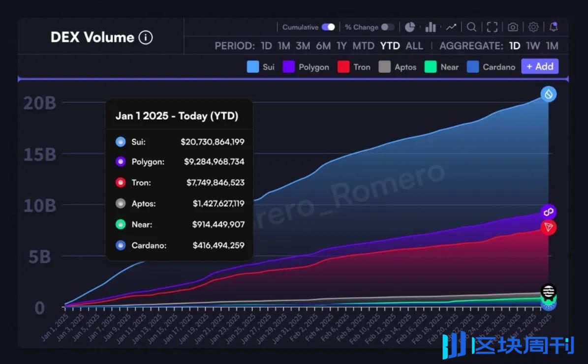Click the Tron logo marker on chart
This screenshot has height=364, width=588.
[x=548, y=227]
